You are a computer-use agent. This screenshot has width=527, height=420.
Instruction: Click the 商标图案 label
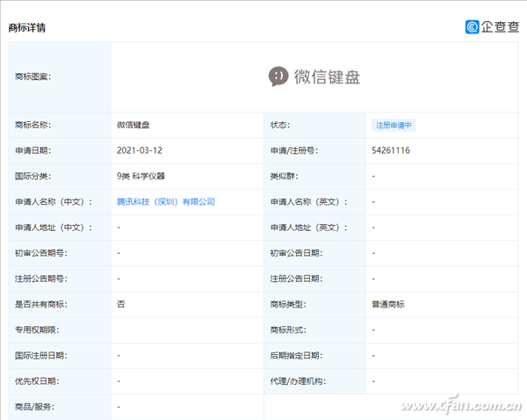[x=33, y=76]
